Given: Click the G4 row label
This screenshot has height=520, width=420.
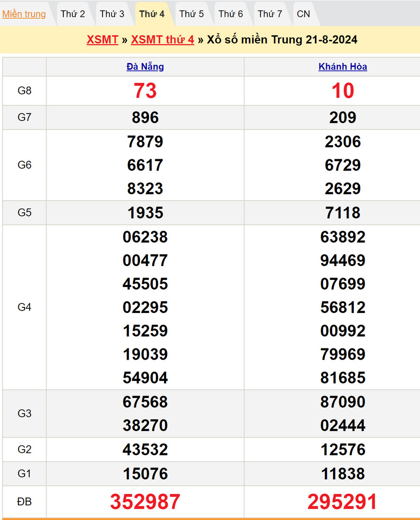Looking at the screenshot, I should (x=25, y=307).
